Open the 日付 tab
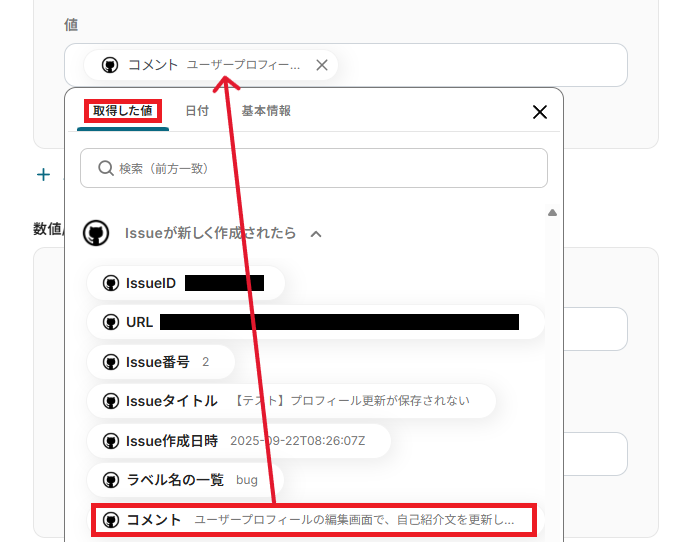The height and width of the screenshot is (542, 693). tap(197, 111)
